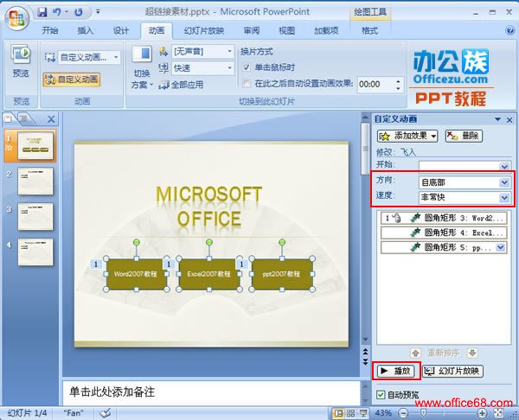
Task: Click the fit slide to window icon
Action: [x=498, y=413]
